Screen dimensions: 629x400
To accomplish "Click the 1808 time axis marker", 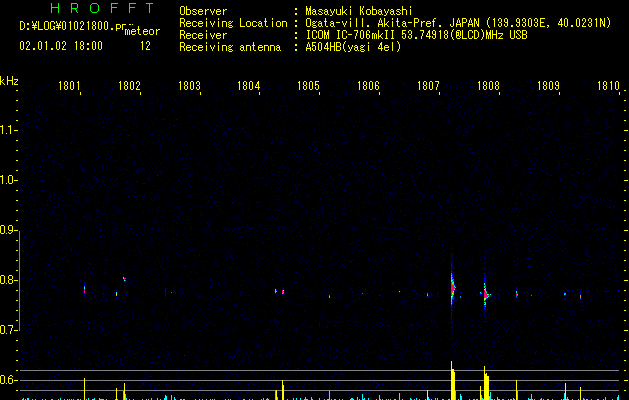I will 488,85.
